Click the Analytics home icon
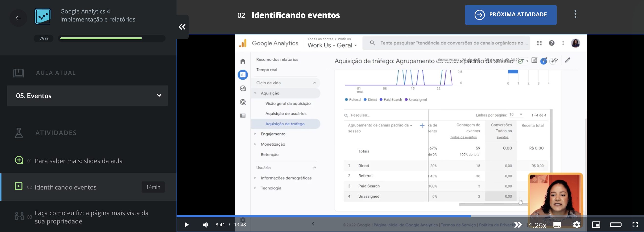Screen dimensions: 644x232 pos(243,61)
